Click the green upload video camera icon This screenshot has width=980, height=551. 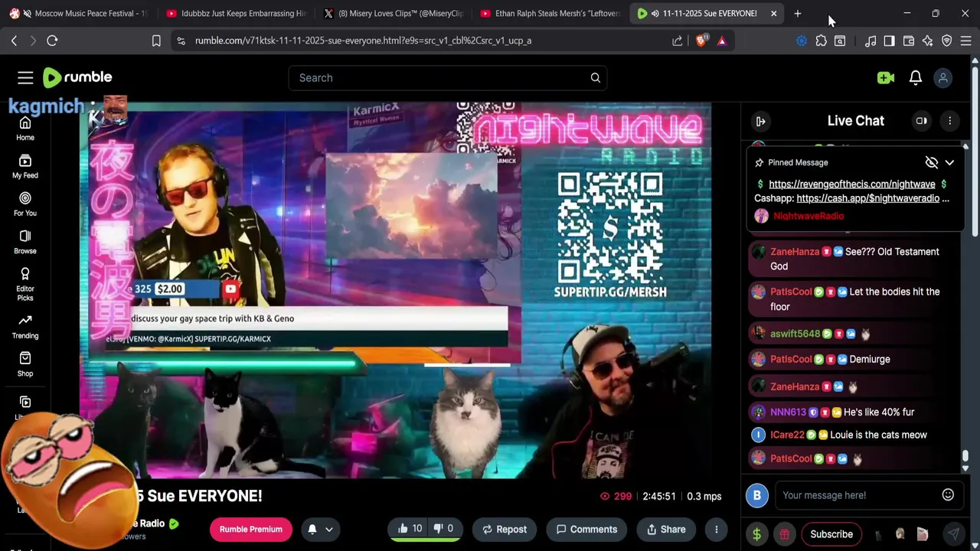coord(886,77)
